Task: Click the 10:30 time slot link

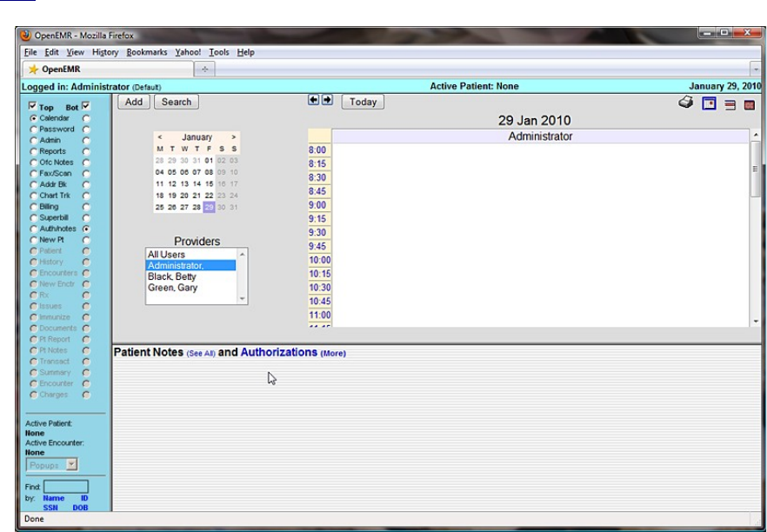Action: click(x=319, y=288)
